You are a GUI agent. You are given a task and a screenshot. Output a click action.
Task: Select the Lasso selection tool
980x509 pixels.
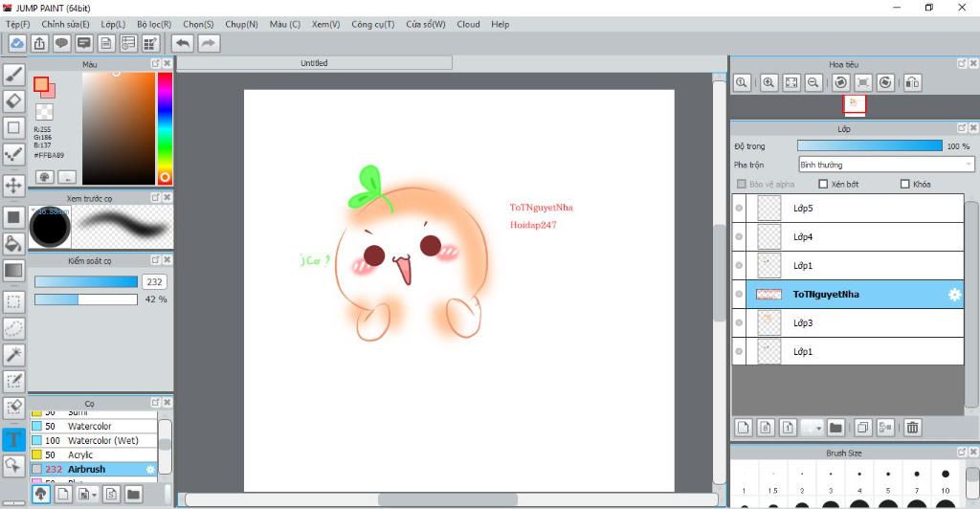coord(13,328)
